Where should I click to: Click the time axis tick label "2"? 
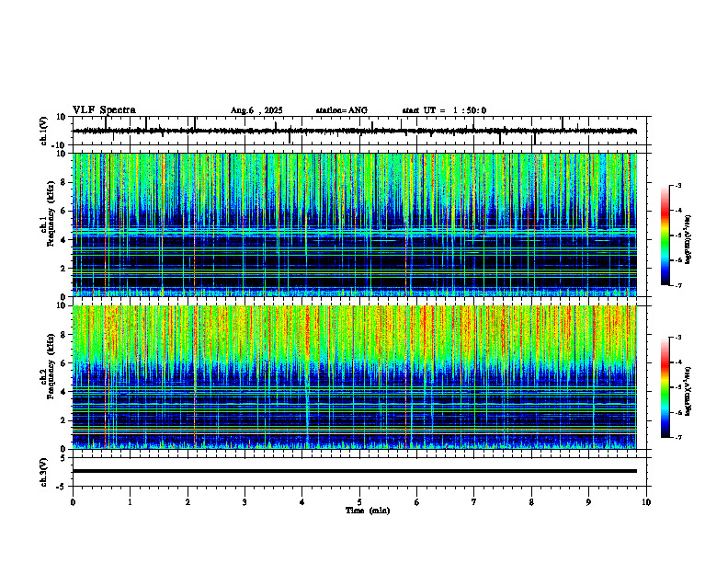click(x=188, y=502)
